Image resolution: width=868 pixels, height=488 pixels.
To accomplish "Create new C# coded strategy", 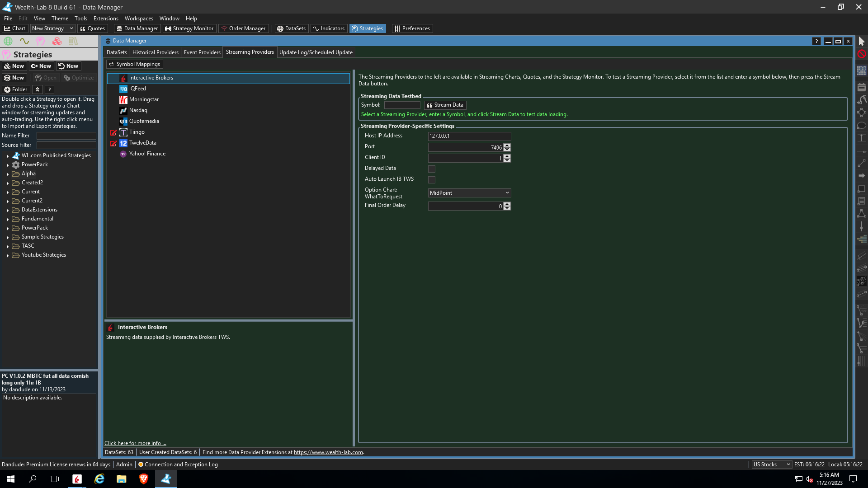I will (x=41, y=66).
